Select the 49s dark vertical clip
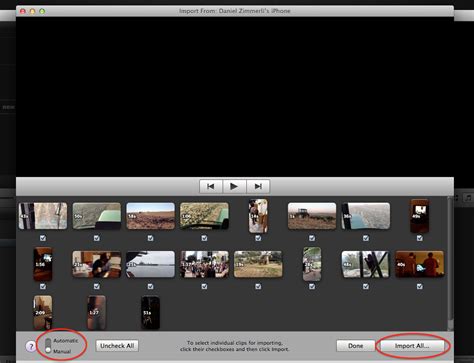The image size is (474, 363). tap(420, 216)
